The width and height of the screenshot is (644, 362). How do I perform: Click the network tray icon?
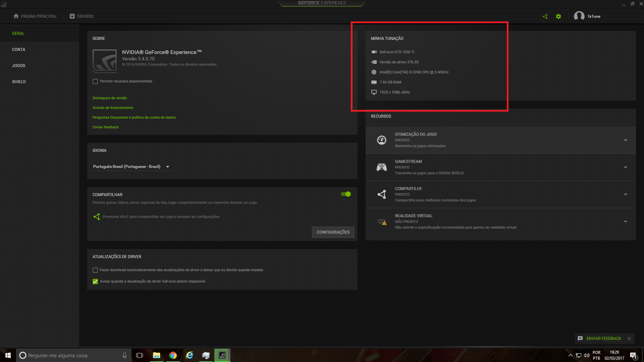[x=579, y=355]
